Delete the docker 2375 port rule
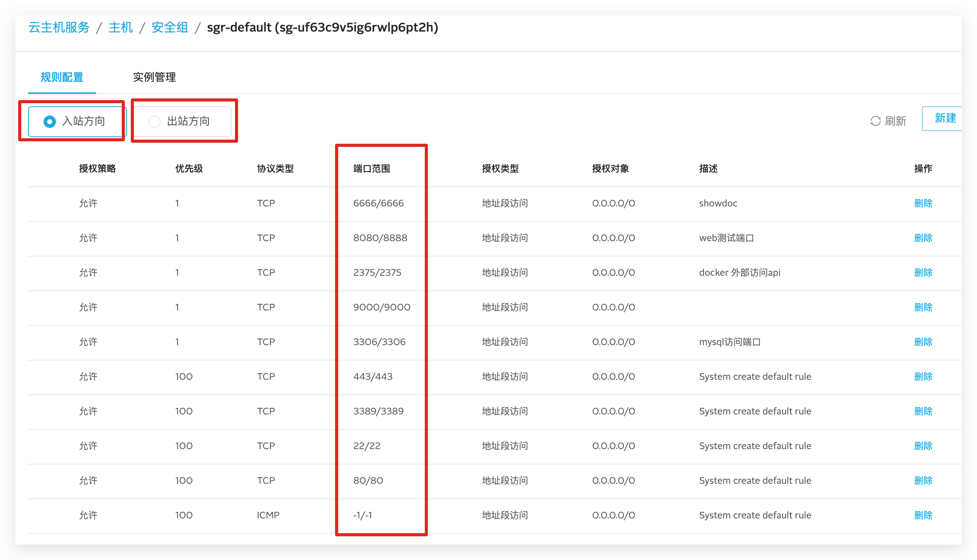 pyautogui.click(x=923, y=273)
